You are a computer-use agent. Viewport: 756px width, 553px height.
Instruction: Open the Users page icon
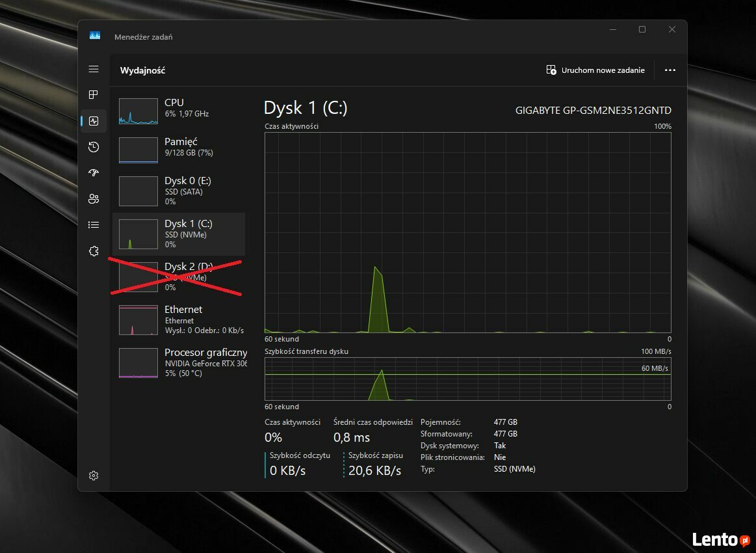coord(94,199)
